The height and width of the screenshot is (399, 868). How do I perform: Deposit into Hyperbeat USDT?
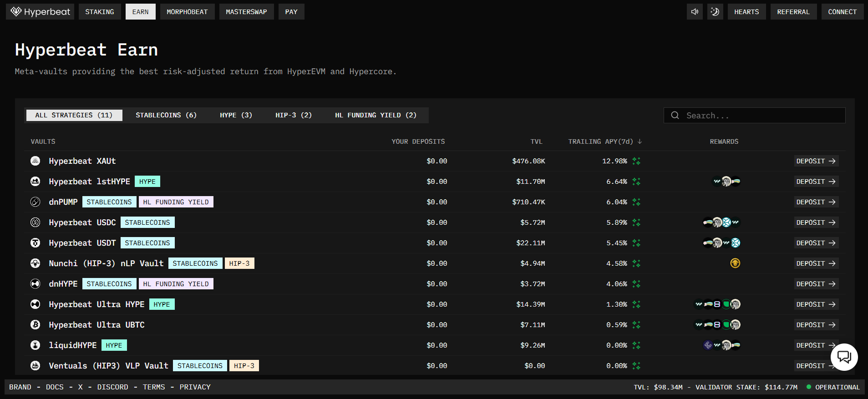[x=816, y=243]
